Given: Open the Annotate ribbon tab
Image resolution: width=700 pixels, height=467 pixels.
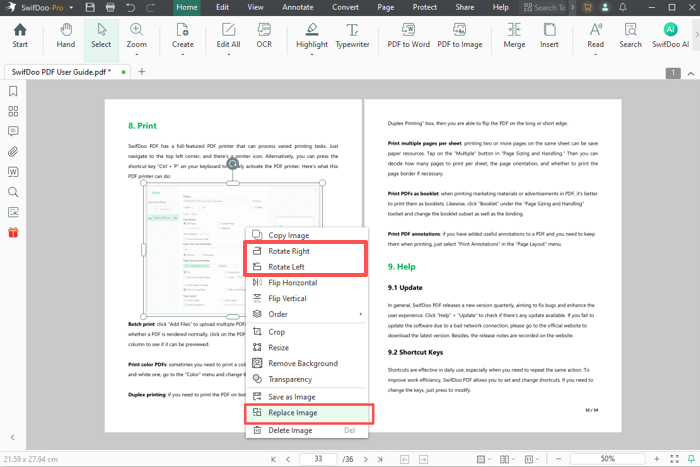Looking at the screenshot, I should pyautogui.click(x=298, y=7).
